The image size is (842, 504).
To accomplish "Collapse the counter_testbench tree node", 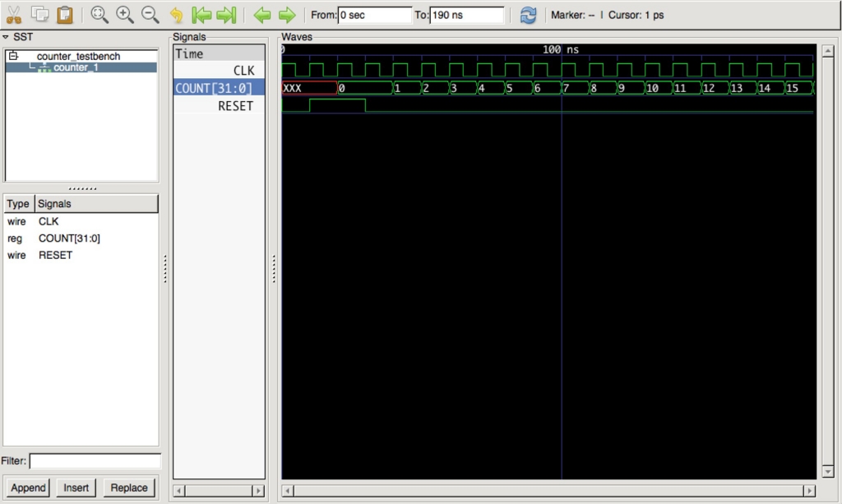I will (12, 56).
